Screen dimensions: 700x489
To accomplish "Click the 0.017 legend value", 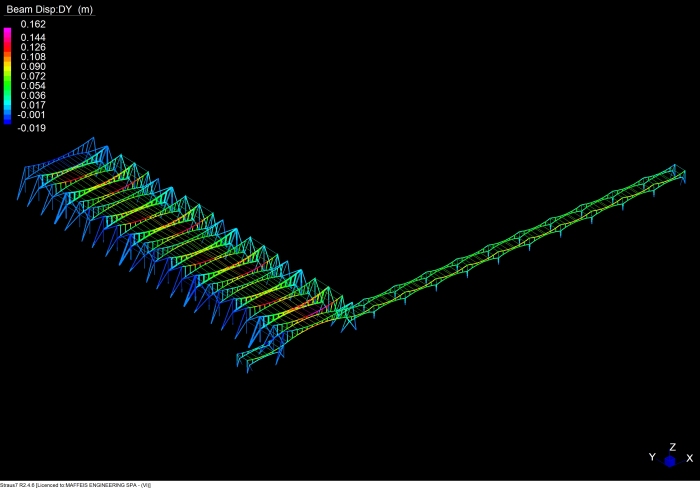I will pyautogui.click(x=33, y=105).
